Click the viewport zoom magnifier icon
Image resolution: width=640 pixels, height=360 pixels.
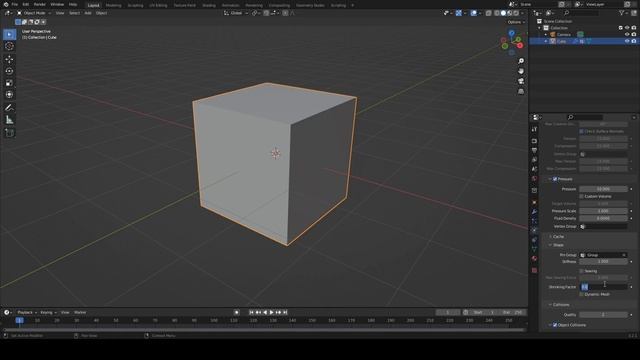click(521, 61)
